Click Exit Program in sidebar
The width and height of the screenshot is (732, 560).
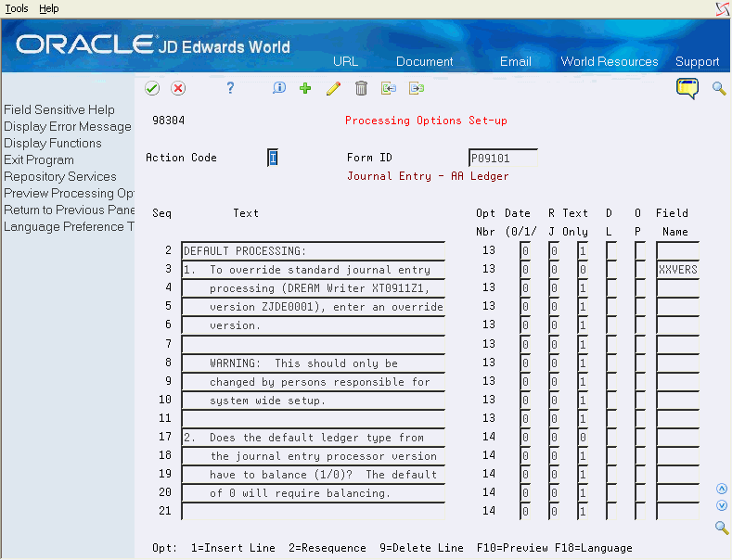coord(39,160)
